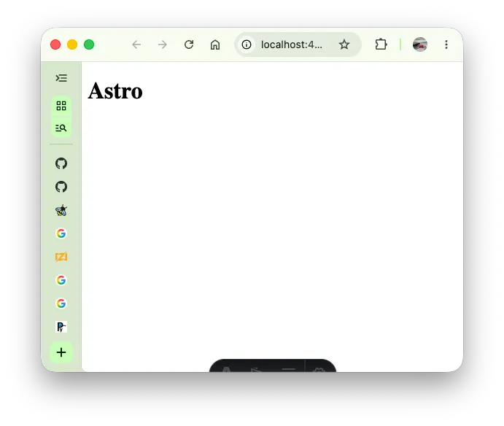This screenshot has width=504, height=426.
Task: Go to the browser home page
Action: coord(215,44)
